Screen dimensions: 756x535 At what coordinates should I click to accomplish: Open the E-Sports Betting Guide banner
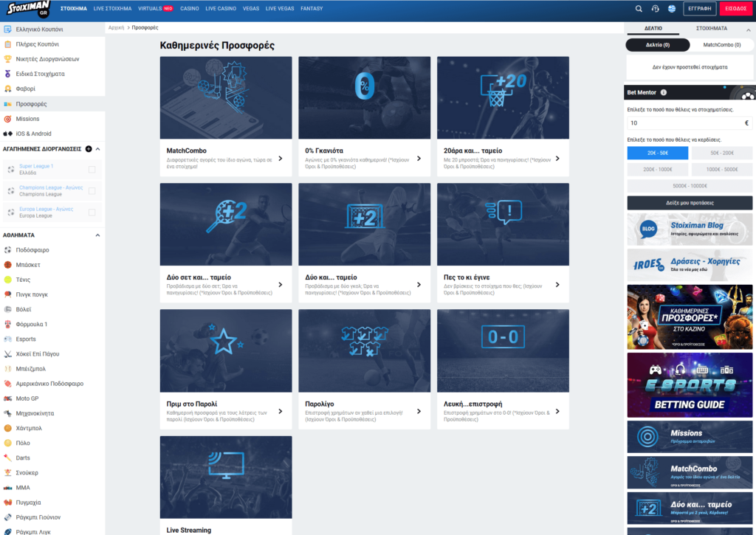690,385
